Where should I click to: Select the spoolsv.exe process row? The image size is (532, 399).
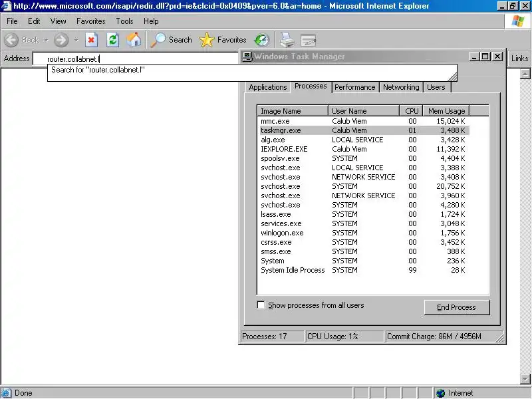pyautogui.click(x=364, y=158)
